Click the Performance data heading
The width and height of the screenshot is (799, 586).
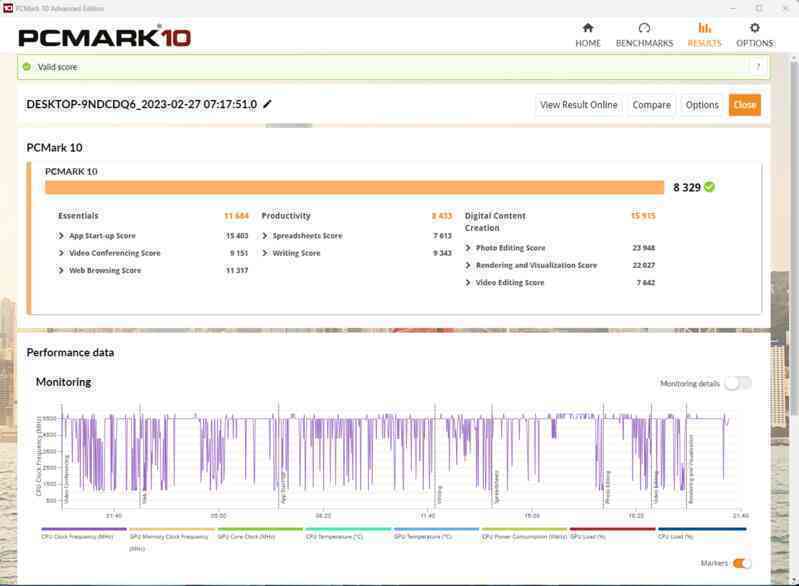point(70,353)
